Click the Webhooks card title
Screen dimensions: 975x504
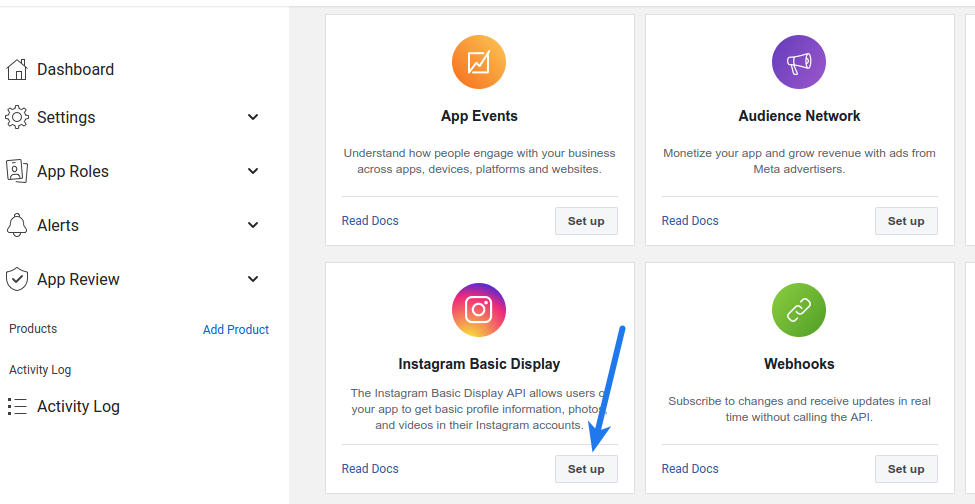point(799,364)
